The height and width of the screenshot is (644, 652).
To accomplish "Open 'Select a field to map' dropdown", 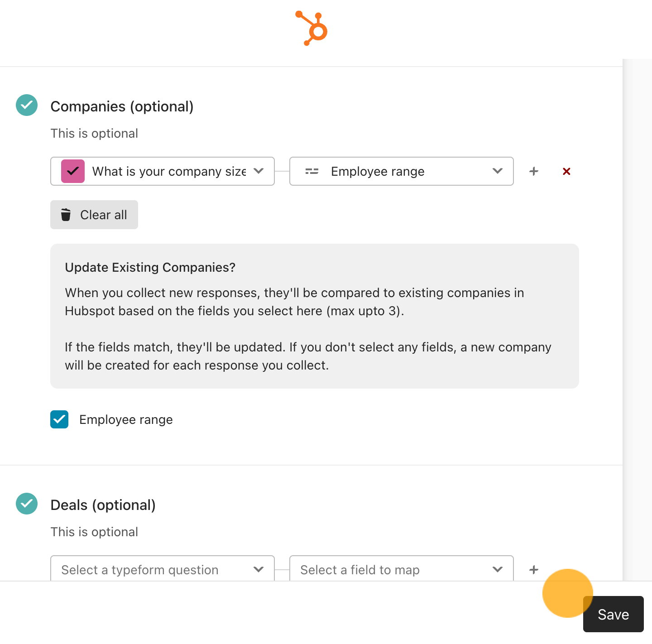I will coord(402,568).
